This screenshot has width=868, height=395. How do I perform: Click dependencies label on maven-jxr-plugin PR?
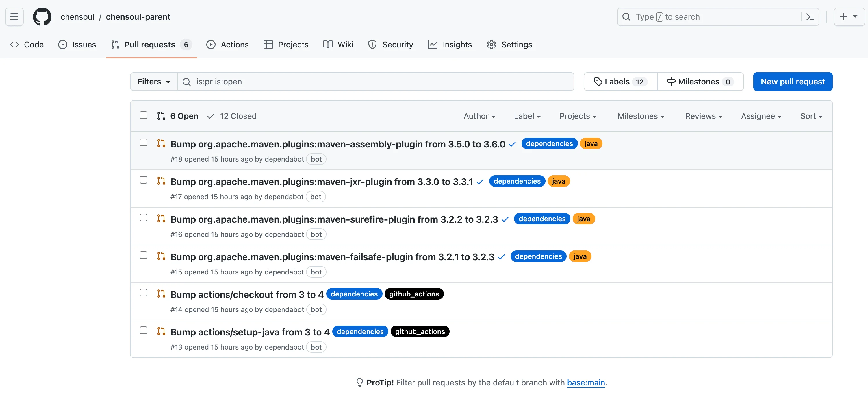[517, 181]
